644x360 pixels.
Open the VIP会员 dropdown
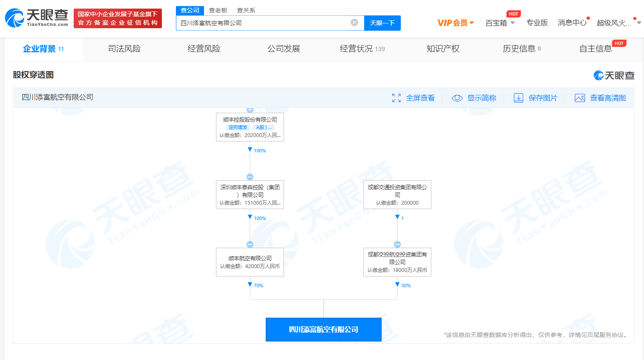[x=455, y=23]
